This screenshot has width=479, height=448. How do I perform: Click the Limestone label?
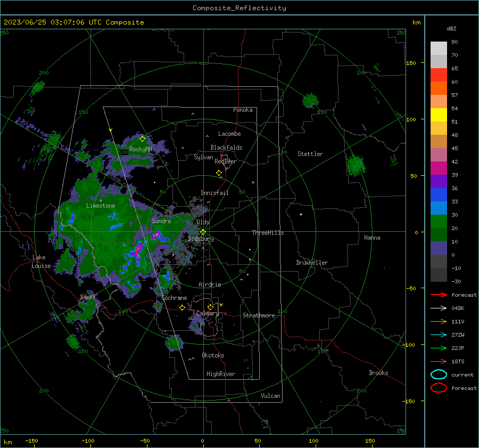click(x=101, y=206)
